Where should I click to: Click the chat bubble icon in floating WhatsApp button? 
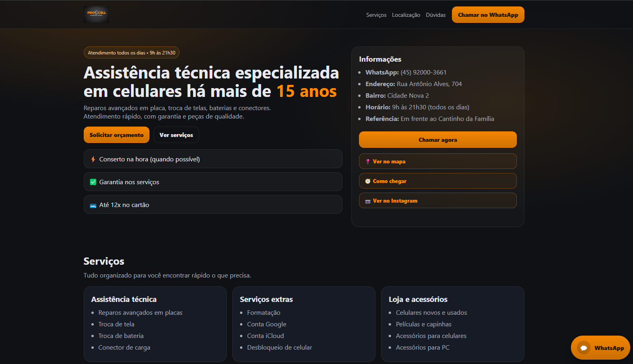tap(584, 348)
